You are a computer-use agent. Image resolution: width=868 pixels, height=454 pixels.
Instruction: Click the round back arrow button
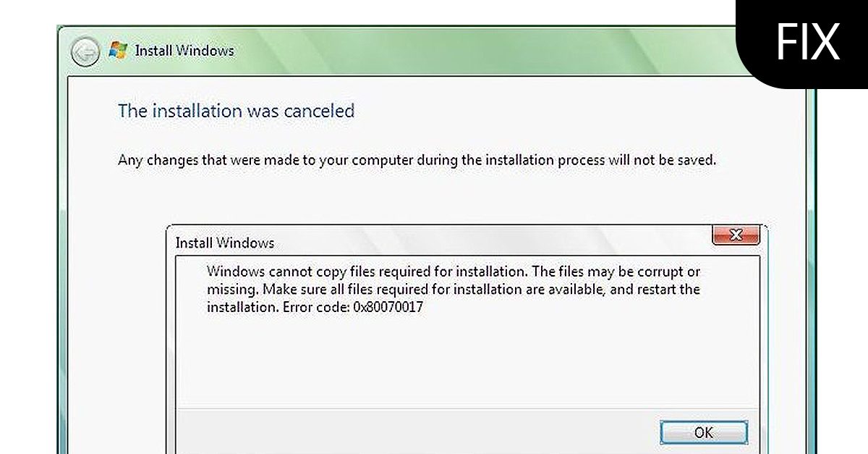(85, 51)
